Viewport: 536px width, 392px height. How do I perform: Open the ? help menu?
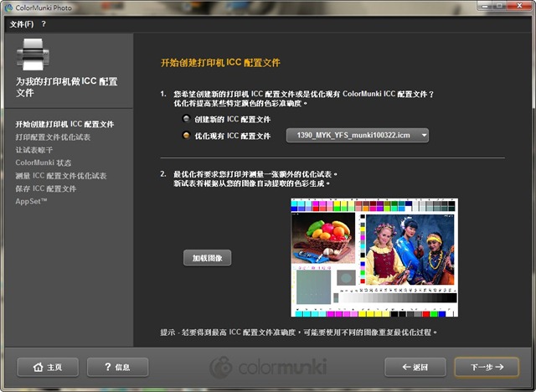44,24
